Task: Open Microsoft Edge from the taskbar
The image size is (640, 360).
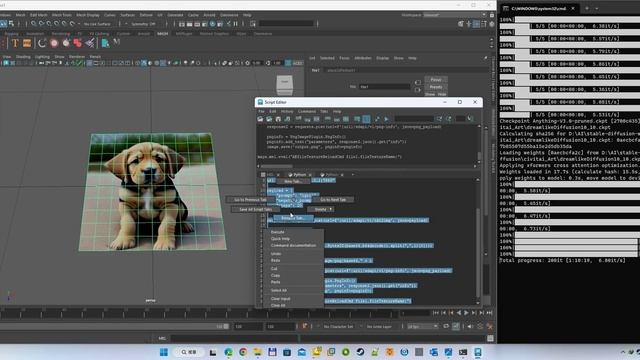Action: (228, 352)
